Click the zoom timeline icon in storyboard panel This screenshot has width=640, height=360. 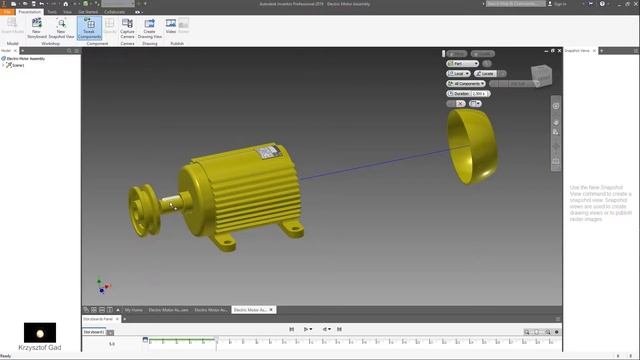coord(527,332)
